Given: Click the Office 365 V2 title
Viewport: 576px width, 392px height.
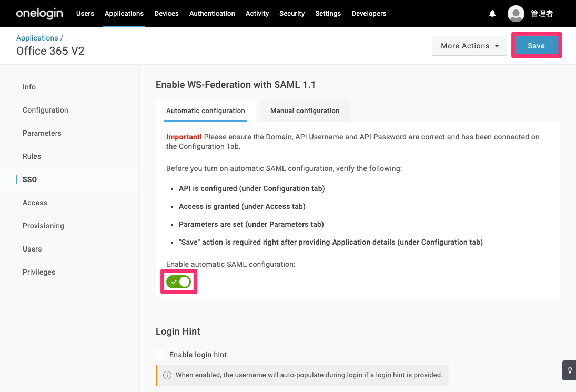Looking at the screenshot, I should [50, 51].
